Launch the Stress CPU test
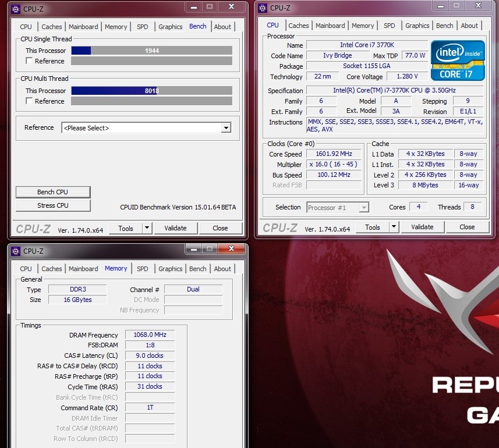 [x=53, y=205]
